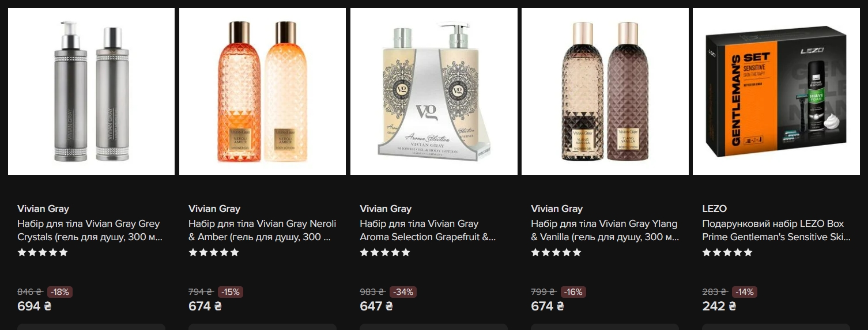Open the Grey Crystals body set title link
The image size is (868, 330).
90,230
